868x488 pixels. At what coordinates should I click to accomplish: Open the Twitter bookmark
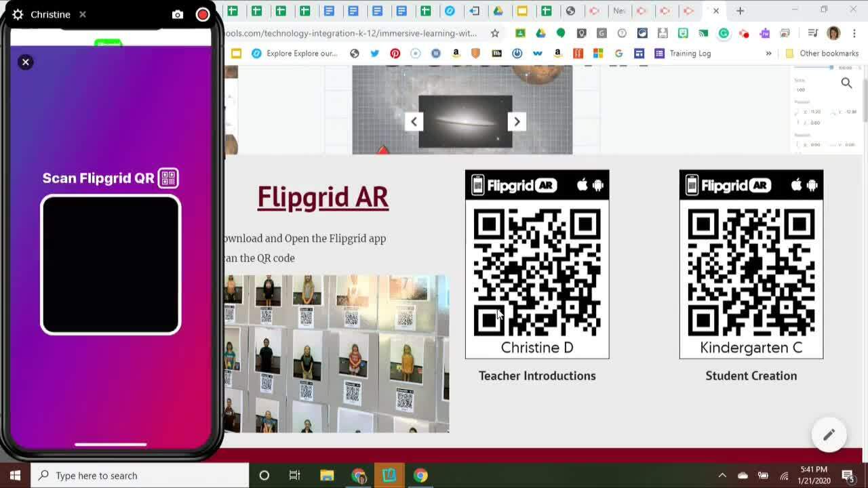pyautogui.click(x=374, y=54)
